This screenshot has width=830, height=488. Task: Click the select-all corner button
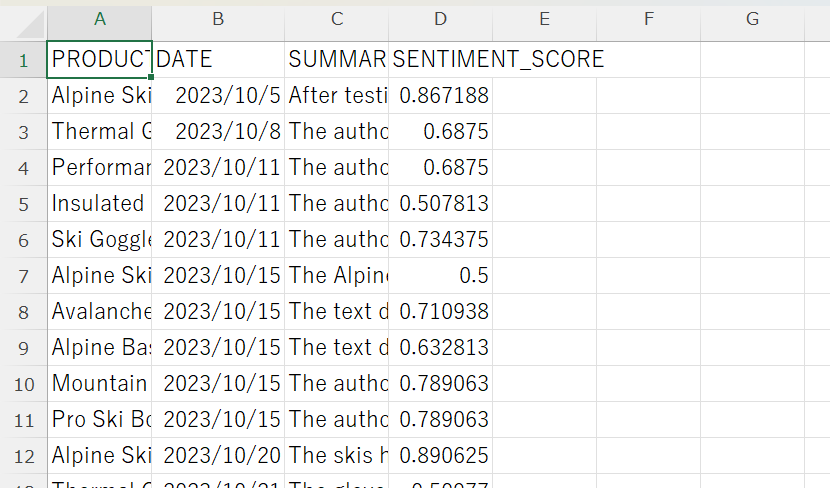[23, 20]
